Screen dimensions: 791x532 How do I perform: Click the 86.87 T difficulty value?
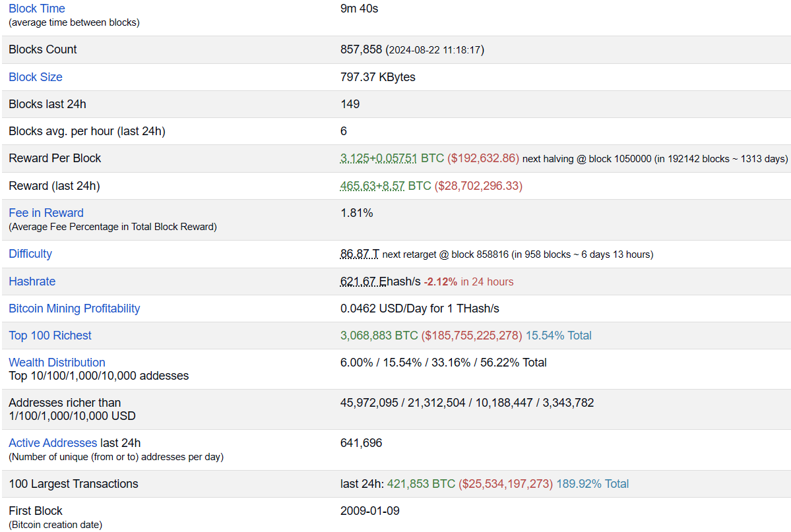point(360,254)
